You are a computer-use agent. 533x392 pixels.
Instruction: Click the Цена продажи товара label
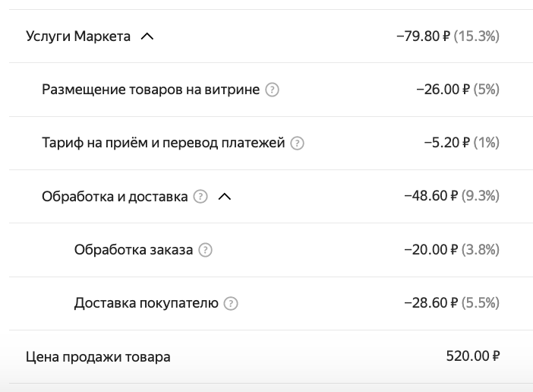[x=98, y=356]
